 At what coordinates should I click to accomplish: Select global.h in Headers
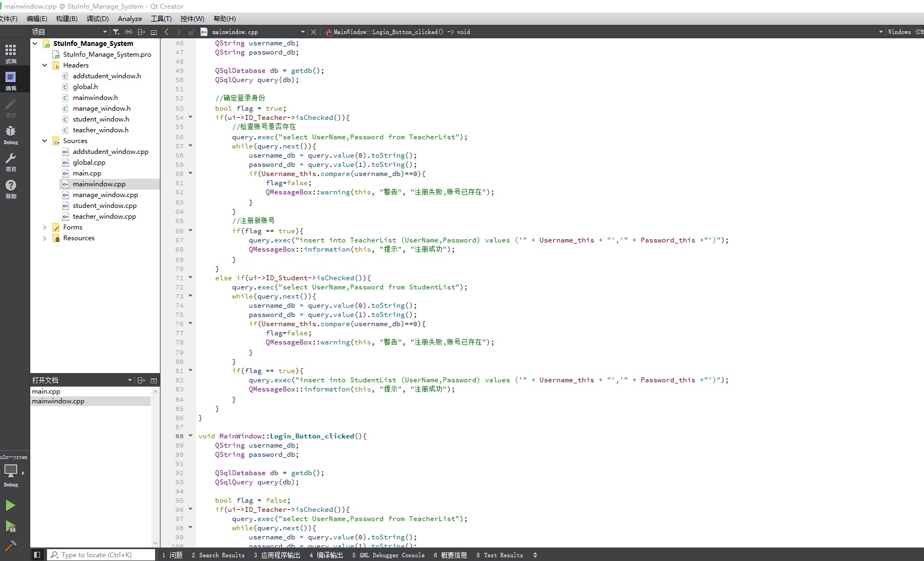(x=85, y=86)
